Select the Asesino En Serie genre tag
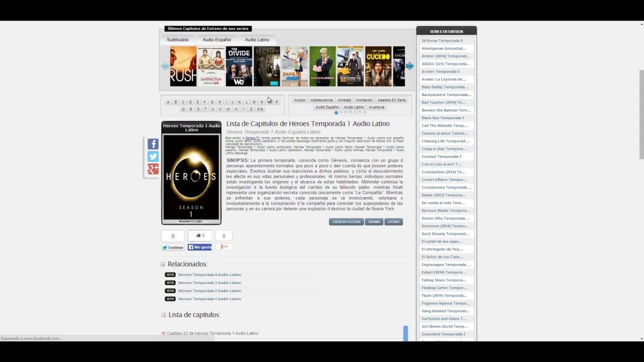 pos(391,100)
